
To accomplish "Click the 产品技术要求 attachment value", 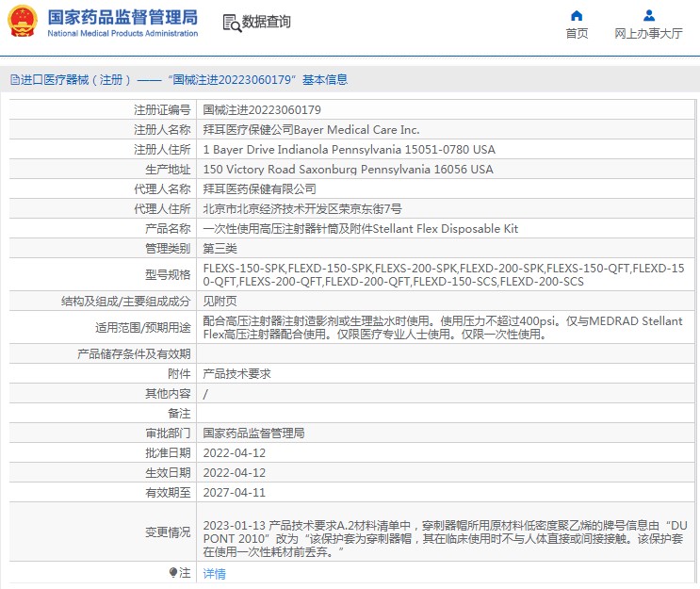I will (x=237, y=374).
